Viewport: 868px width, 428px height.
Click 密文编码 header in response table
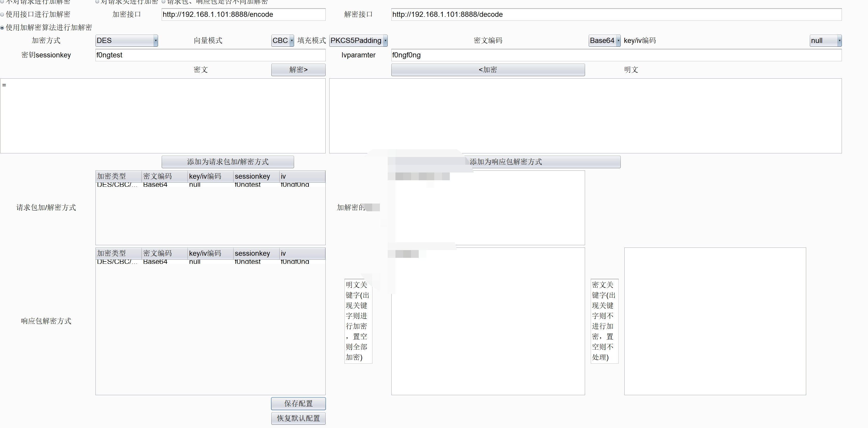[x=164, y=253]
